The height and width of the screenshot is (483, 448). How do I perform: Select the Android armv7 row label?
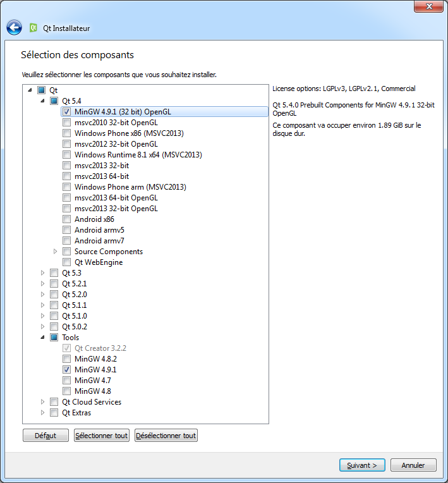pyautogui.click(x=99, y=241)
